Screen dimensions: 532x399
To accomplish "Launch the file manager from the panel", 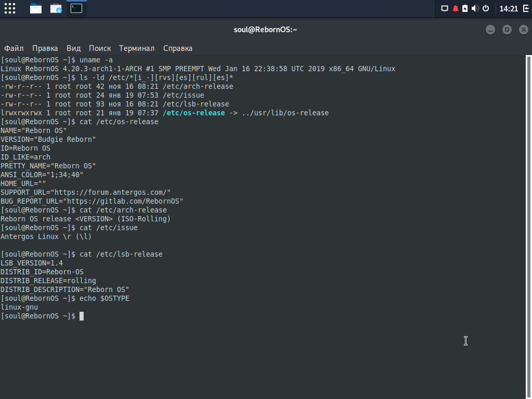I will [x=36, y=8].
